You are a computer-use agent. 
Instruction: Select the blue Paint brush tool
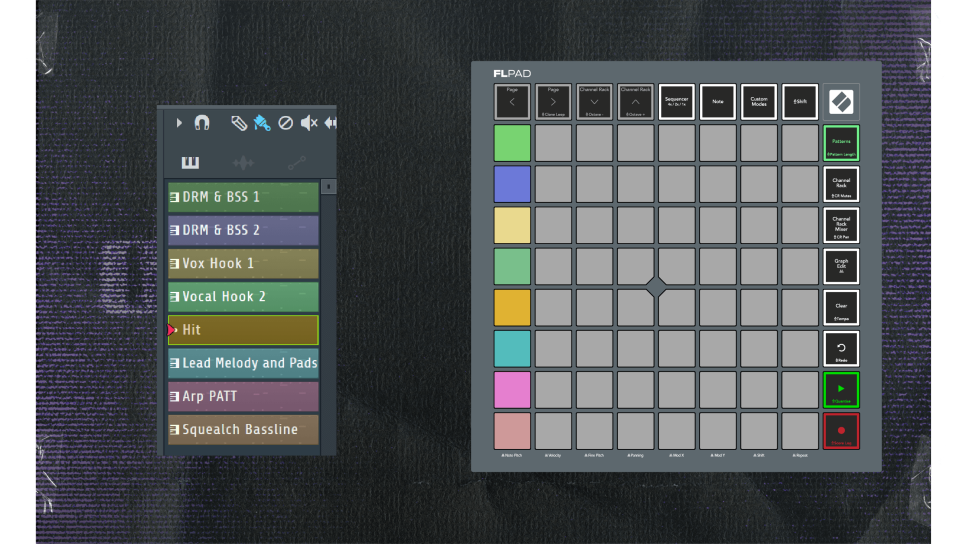(262, 123)
